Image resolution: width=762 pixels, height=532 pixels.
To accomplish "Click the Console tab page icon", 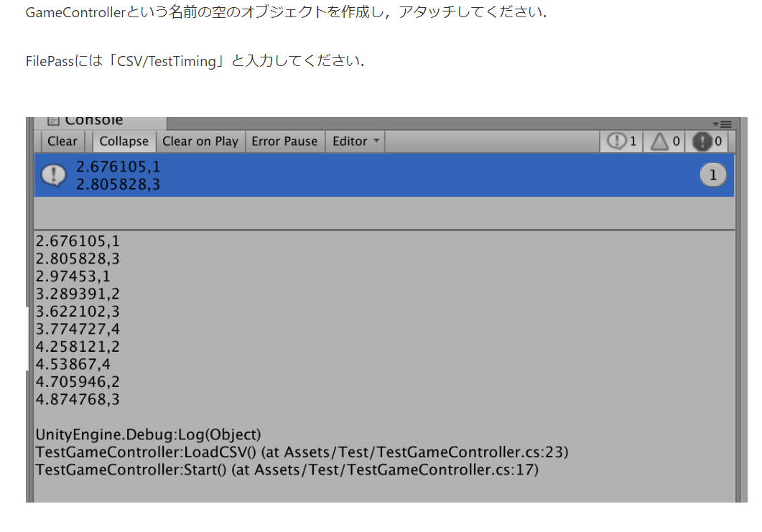I will (55, 119).
